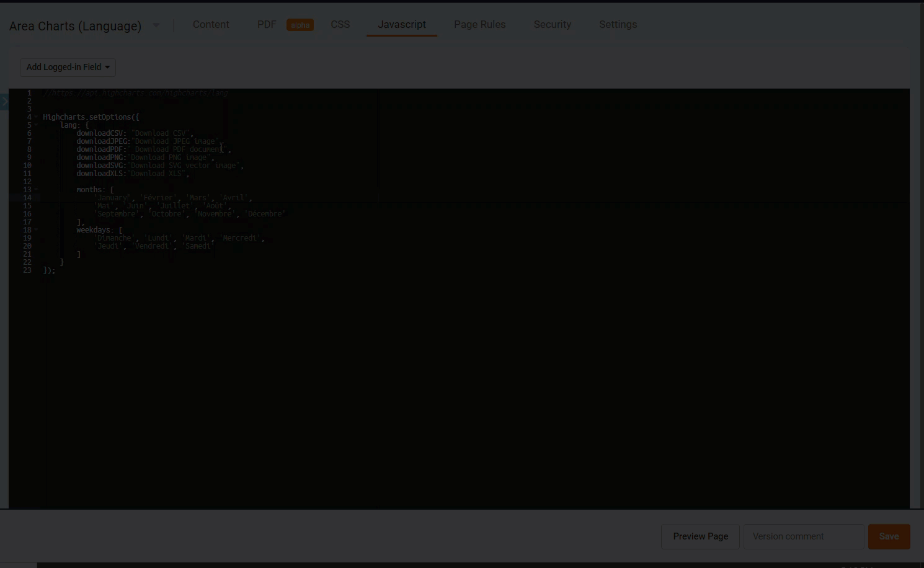Open the page title dropdown arrow
The width and height of the screenshot is (924, 568).
(156, 25)
